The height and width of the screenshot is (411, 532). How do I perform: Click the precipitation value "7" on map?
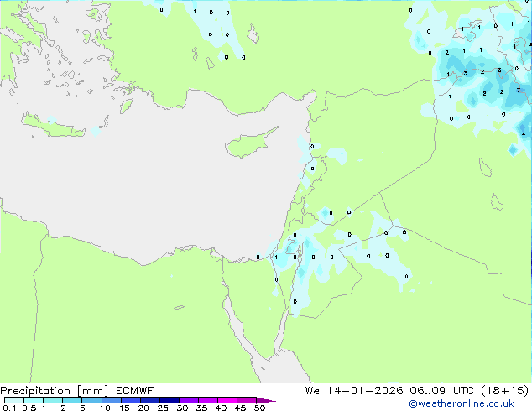tap(518, 91)
